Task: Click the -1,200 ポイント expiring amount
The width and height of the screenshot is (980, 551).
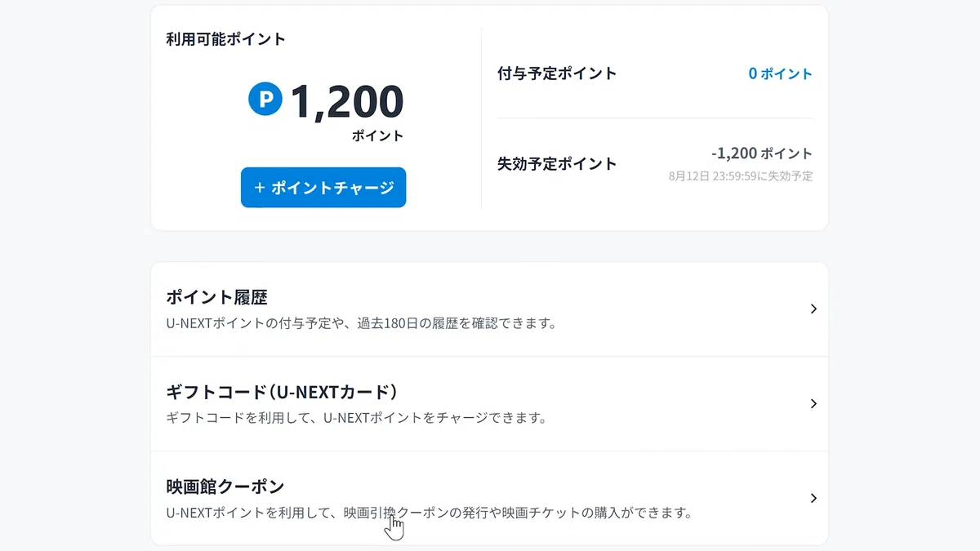Action: point(762,153)
